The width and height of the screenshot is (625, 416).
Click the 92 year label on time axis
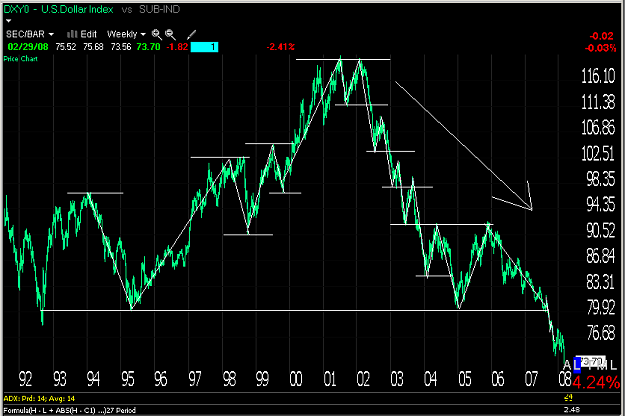(26, 379)
